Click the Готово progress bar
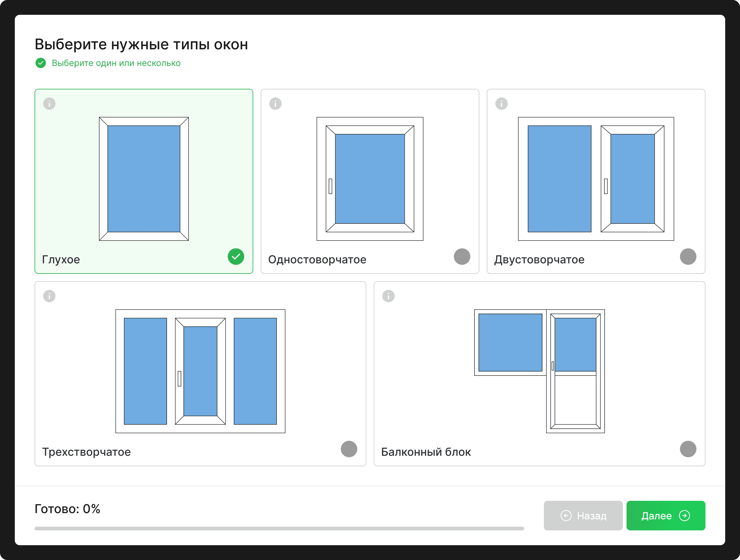The width and height of the screenshot is (740, 560). 279,528
